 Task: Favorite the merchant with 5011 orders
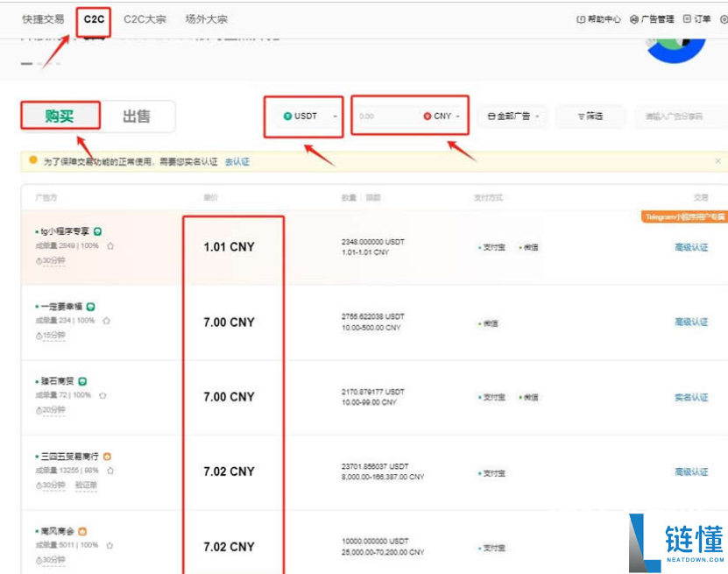click(x=110, y=545)
